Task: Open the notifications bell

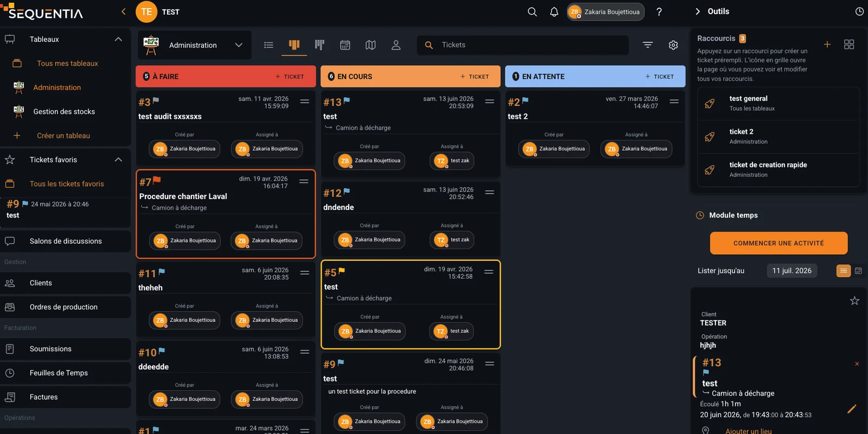Action: tap(554, 12)
